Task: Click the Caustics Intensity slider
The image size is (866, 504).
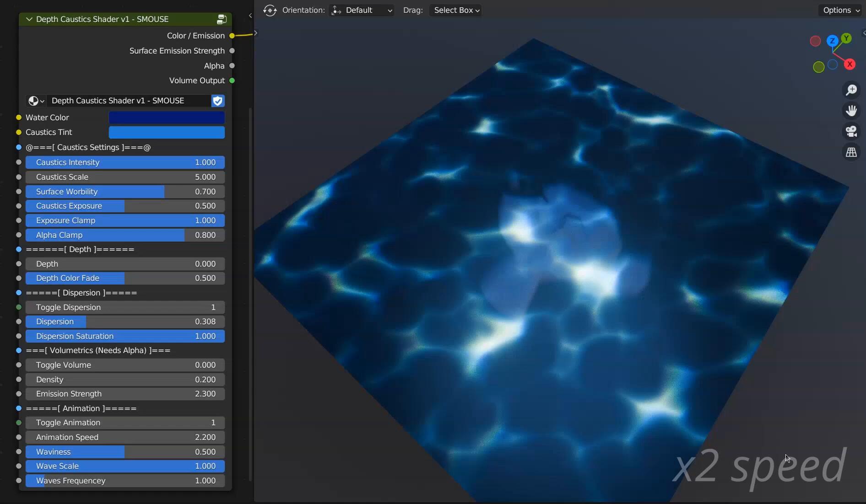Action: point(124,162)
